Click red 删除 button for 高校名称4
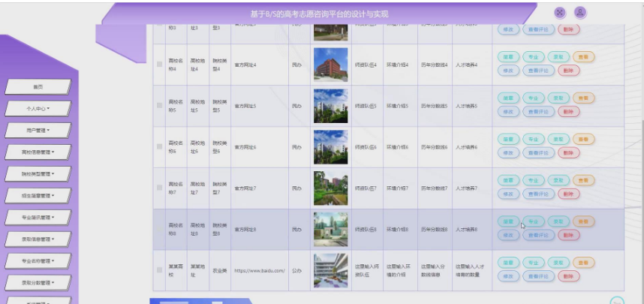Image resolution: width=644 pixels, height=304 pixels. (569, 71)
